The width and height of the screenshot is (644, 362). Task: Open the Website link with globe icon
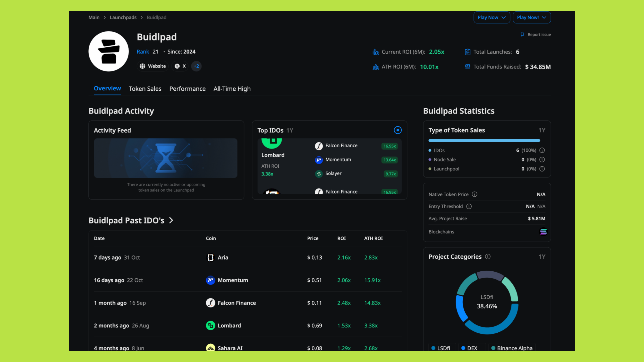[x=153, y=66]
